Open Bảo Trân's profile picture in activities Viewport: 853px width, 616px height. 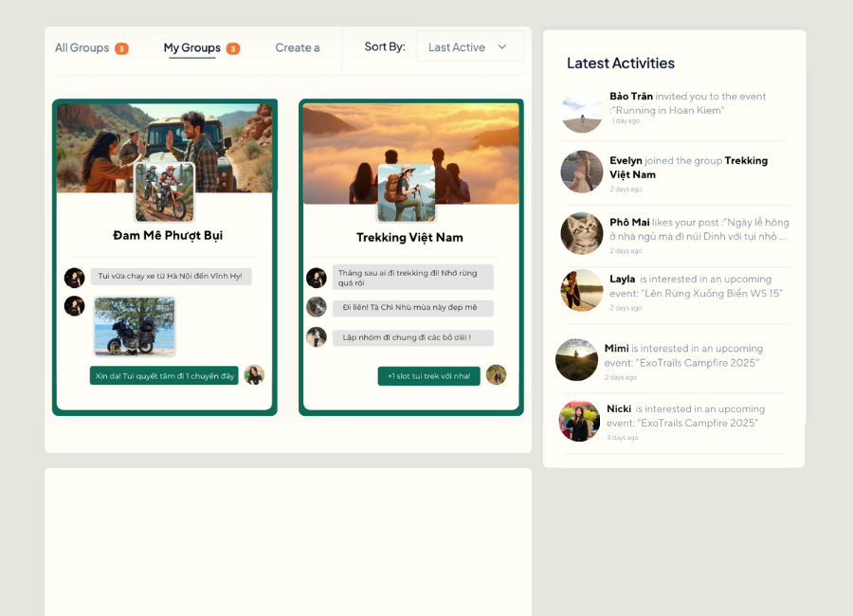[x=582, y=112]
